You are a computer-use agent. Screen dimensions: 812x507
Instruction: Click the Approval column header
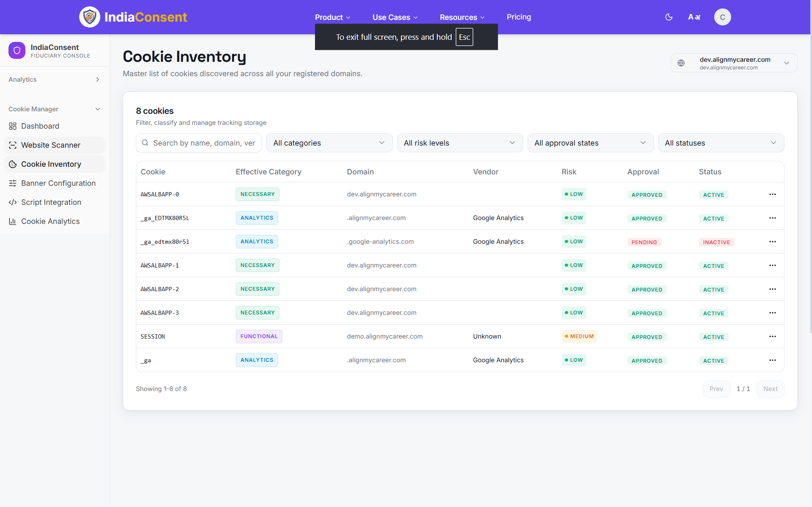coord(643,172)
